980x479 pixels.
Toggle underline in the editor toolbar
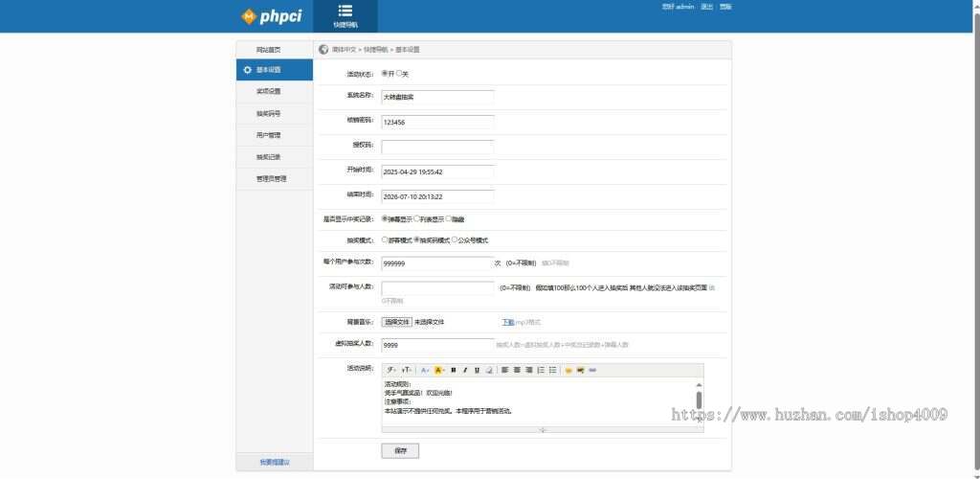click(477, 370)
